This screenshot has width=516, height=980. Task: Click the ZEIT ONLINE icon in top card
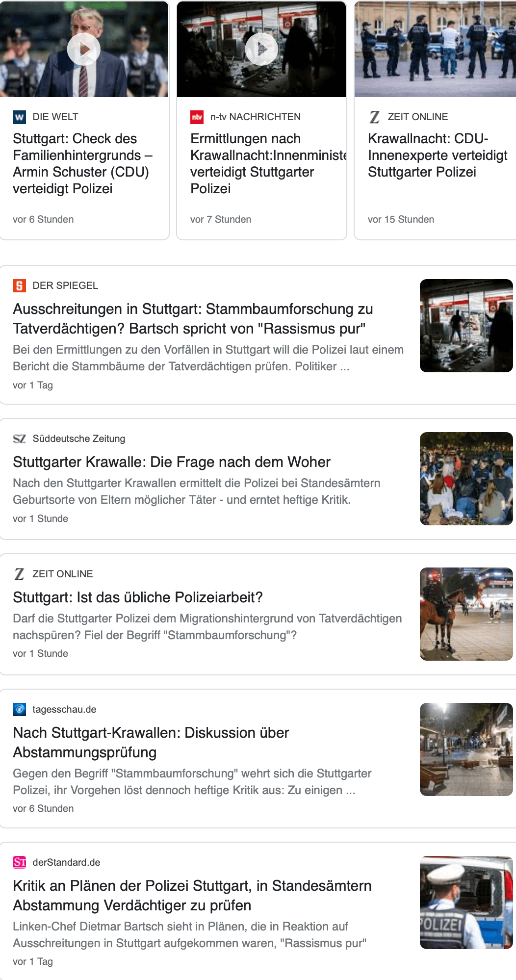(375, 117)
